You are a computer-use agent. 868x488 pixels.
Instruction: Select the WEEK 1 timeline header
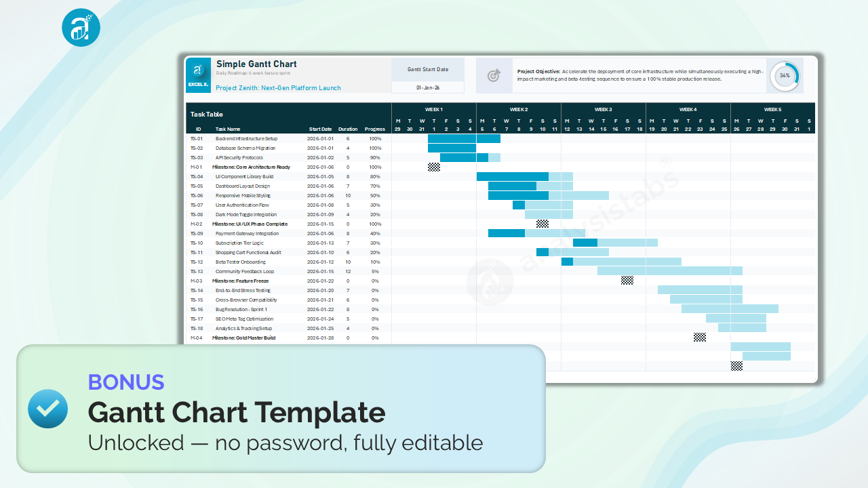(434, 109)
